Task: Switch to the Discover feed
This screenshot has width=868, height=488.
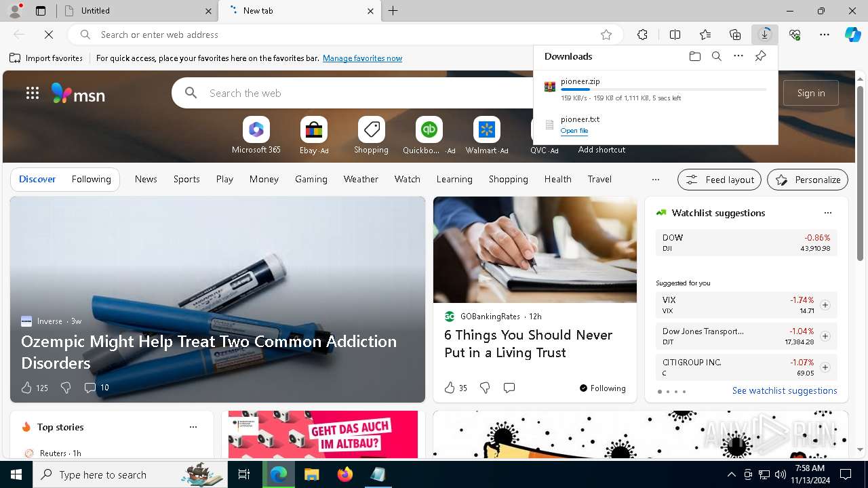Action: pyautogui.click(x=37, y=179)
